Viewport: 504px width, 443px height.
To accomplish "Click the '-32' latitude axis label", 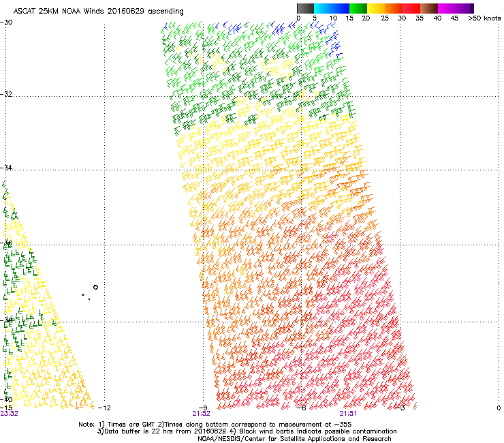I will click(x=6, y=94).
